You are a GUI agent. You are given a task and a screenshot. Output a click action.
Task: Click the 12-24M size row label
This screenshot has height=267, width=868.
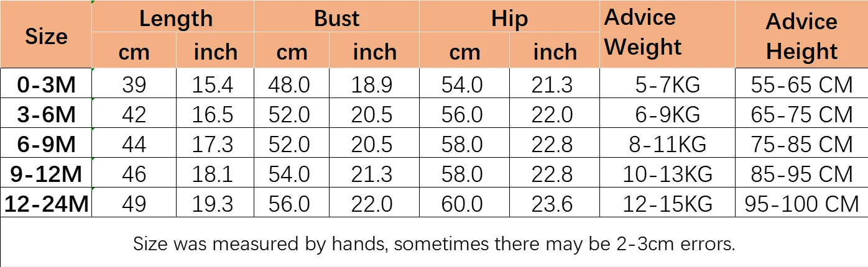coord(46,204)
